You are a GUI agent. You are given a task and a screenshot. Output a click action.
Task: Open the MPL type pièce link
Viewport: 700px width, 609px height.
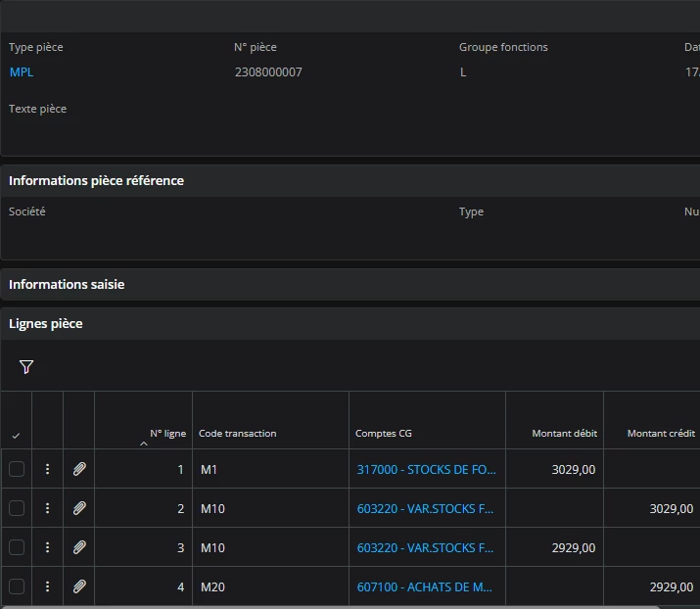pos(22,71)
